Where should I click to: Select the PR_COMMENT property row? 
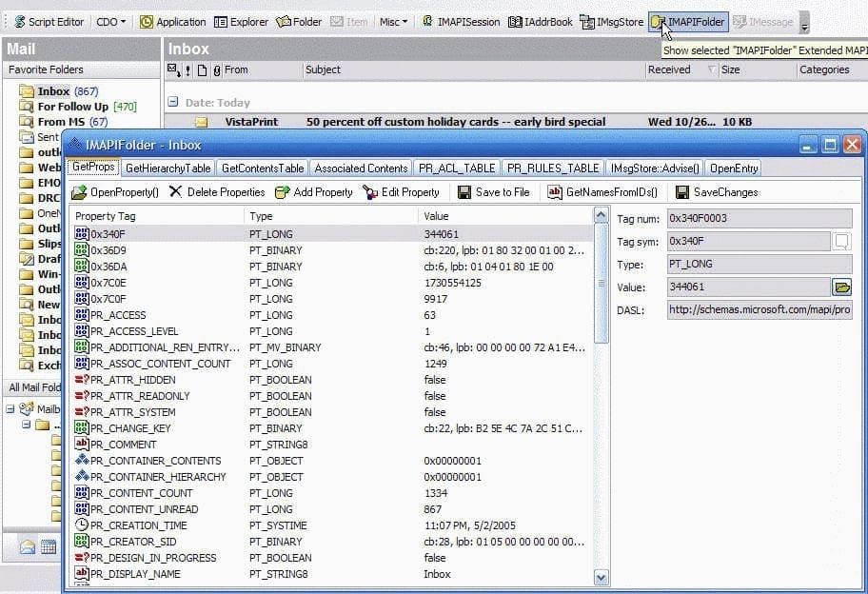(332, 444)
